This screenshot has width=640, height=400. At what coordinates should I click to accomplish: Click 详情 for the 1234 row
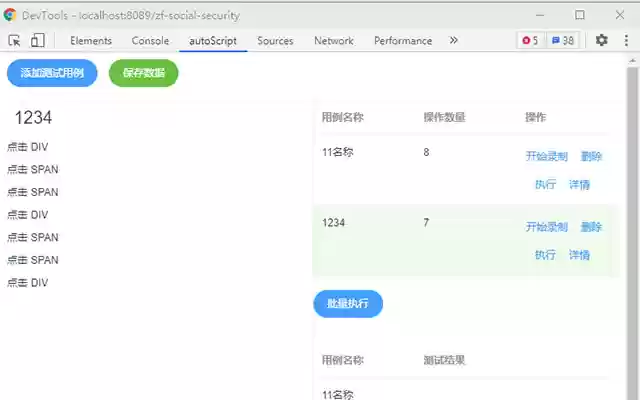pyautogui.click(x=580, y=255)
